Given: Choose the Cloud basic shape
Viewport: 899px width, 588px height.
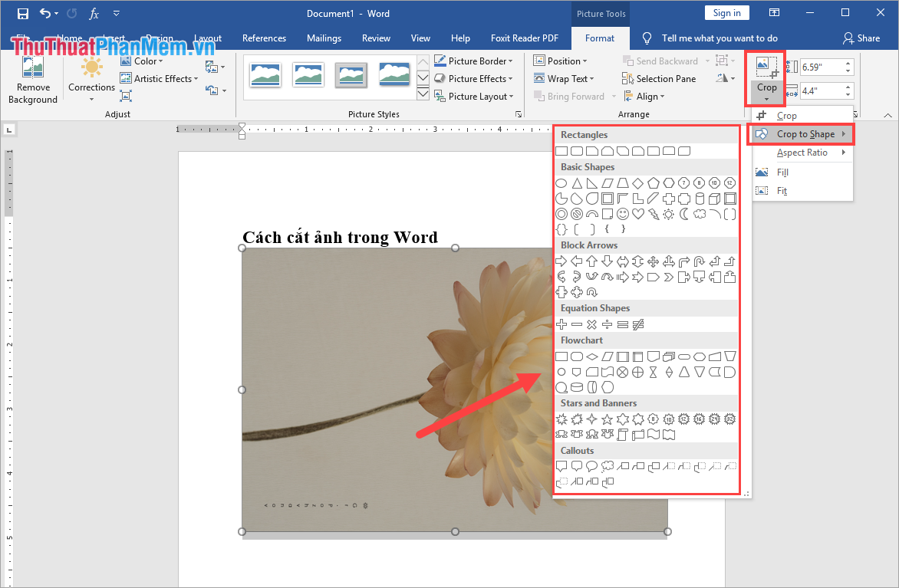Looking at the screenshot, I should [x=699, y=215].
